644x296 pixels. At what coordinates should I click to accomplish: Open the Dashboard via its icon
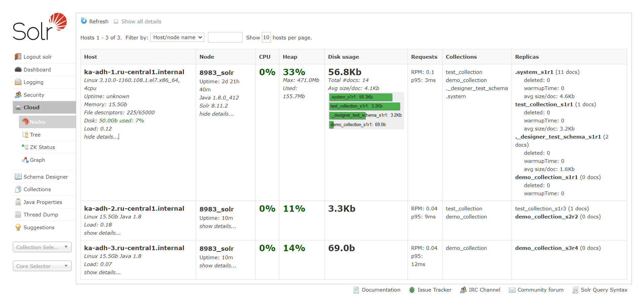[18, 69]
